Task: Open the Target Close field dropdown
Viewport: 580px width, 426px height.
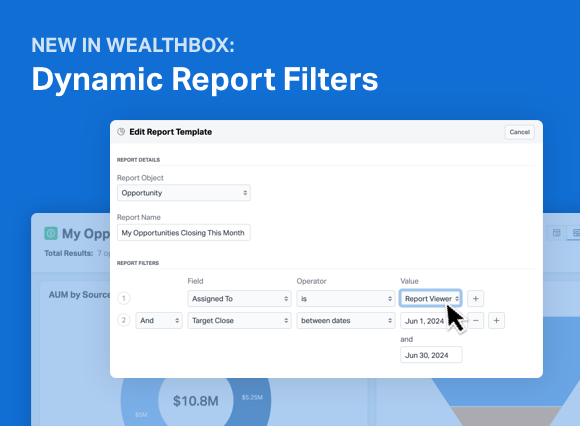Action: click(x=239, y=320)
